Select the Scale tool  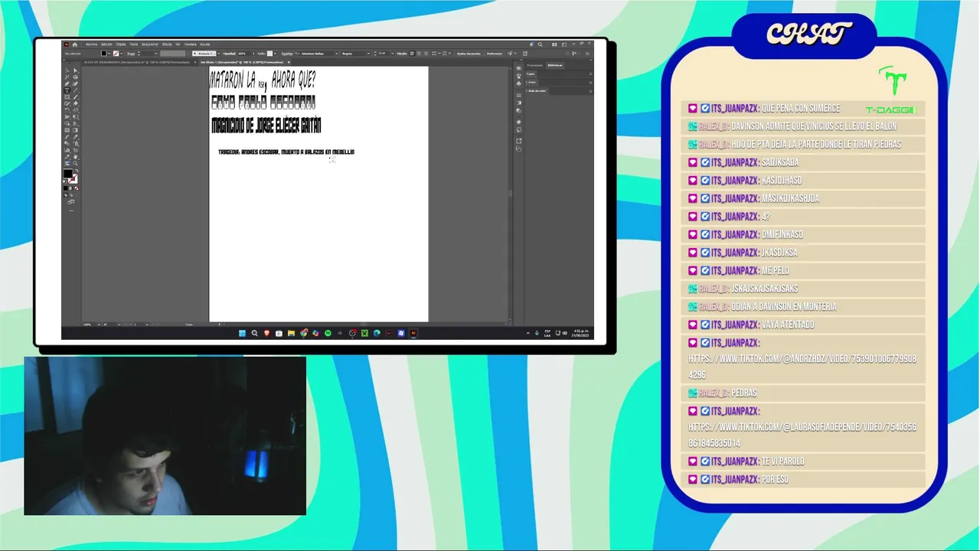click(x=75, y=110)
